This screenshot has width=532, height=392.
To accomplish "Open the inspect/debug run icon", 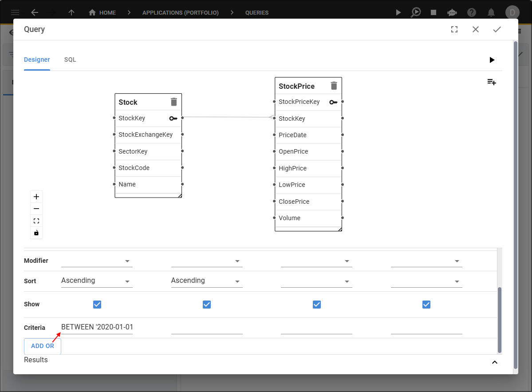I will tap(416, 12).
